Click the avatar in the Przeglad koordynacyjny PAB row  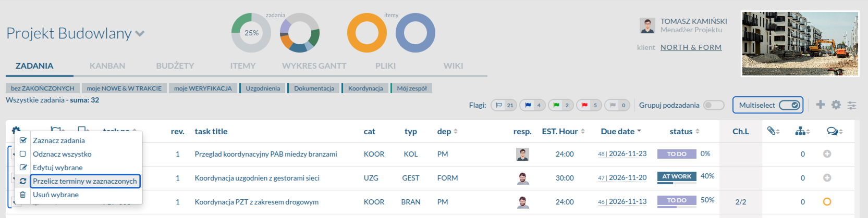click(x=522, y=154)
